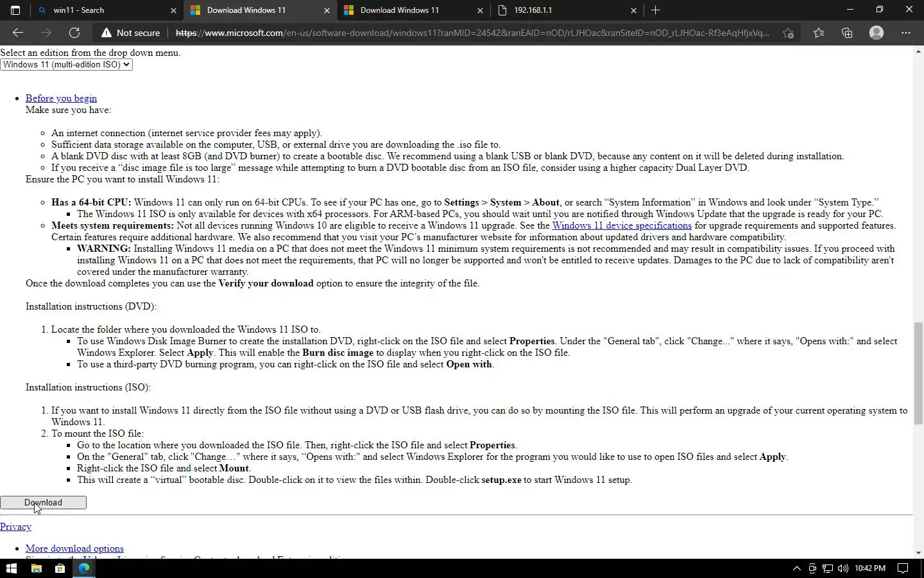Click the 'To mount the ISO file:' text
The image size is (924, 578).
click(x=98, y=433)
